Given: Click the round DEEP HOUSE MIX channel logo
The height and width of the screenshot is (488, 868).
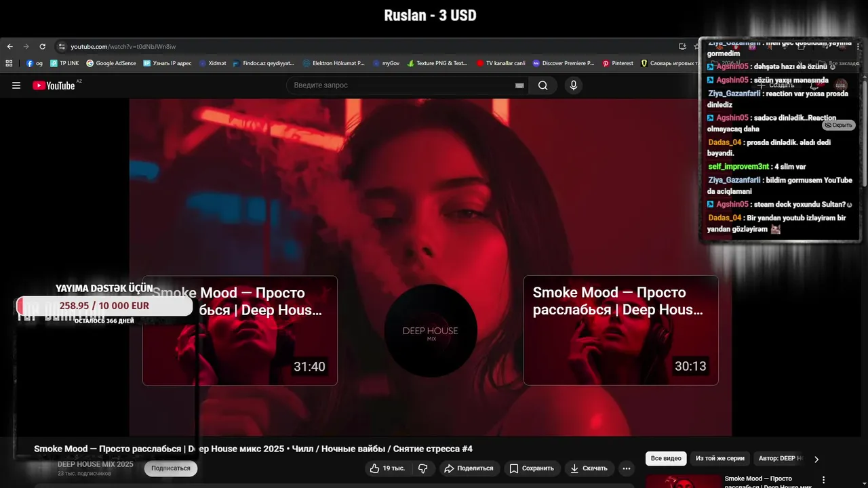Looking at the screenshot, I should (x=431, y=331).
